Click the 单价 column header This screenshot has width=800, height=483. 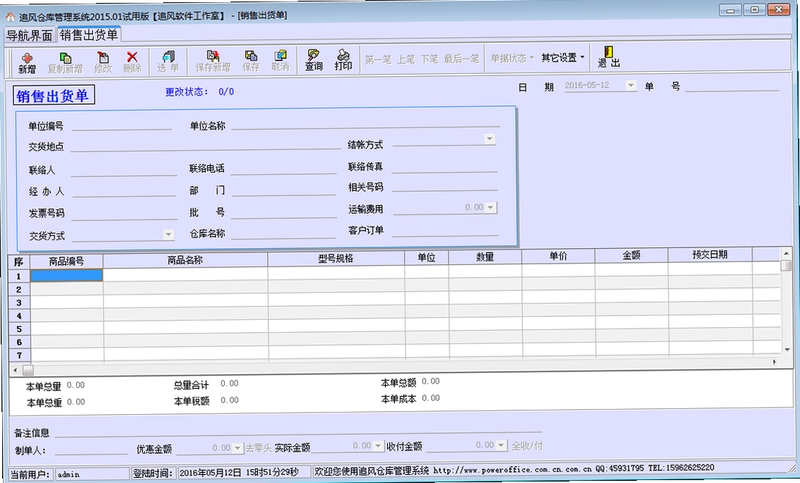(x=558, y=256)
